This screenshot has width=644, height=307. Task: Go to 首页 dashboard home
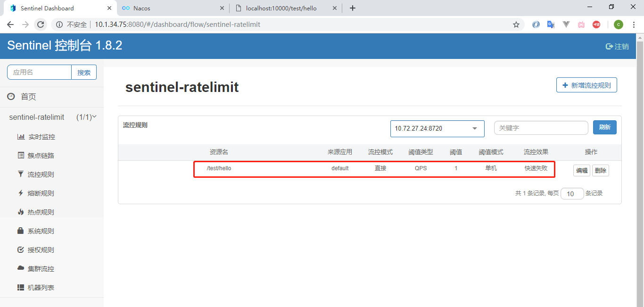(x=22, y=97)
